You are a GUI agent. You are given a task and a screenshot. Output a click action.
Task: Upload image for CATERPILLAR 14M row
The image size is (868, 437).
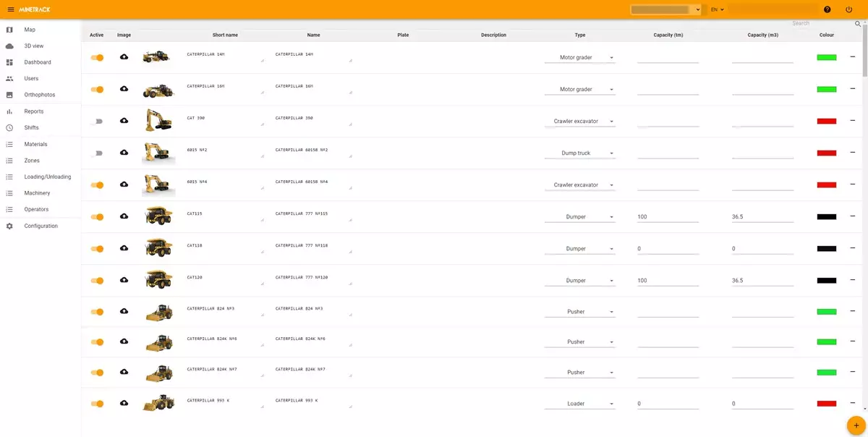(124, 57)
